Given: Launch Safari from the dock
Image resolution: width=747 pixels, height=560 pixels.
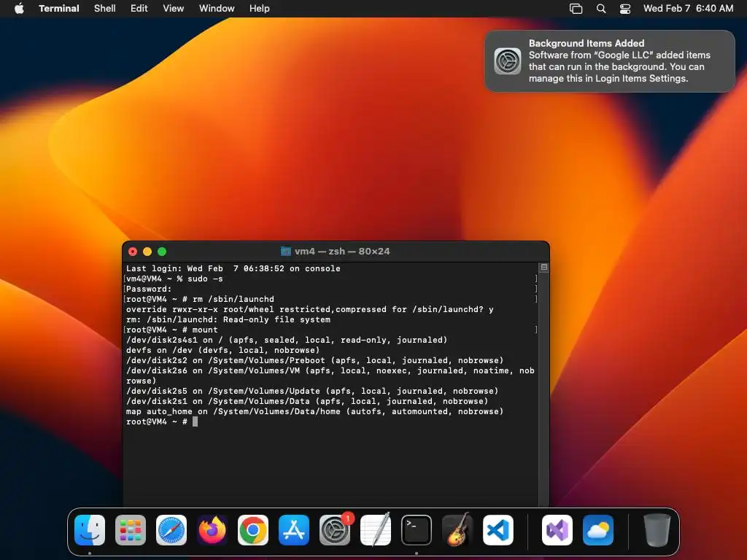Looking at the screenshot, I should tap(171, 530).
